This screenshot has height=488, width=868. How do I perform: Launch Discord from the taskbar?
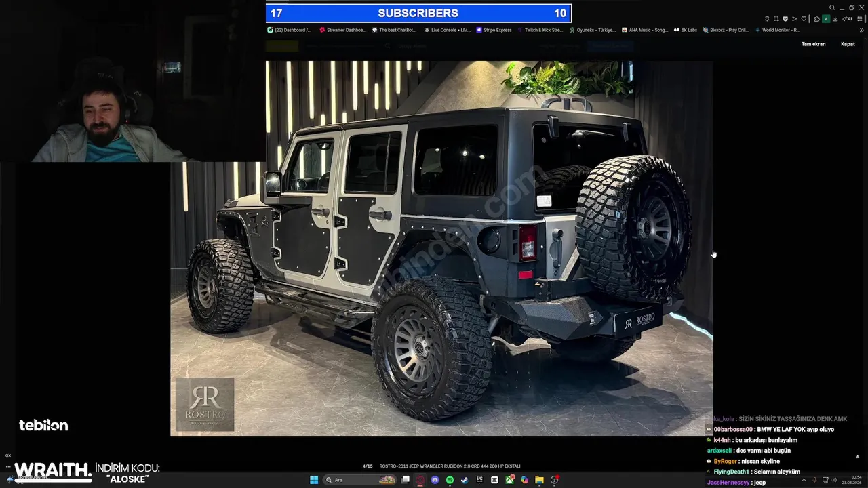pos(435,480)
